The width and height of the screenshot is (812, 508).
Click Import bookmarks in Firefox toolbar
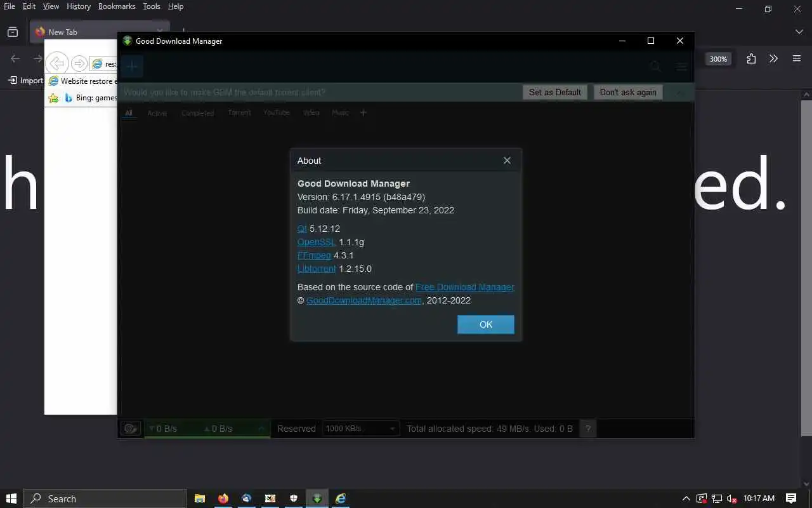pyautogui.click(x=26, y=81)
